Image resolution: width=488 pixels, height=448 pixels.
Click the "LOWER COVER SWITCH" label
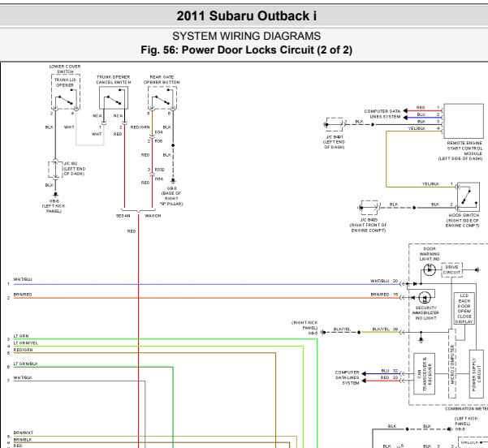coord(65,69)
